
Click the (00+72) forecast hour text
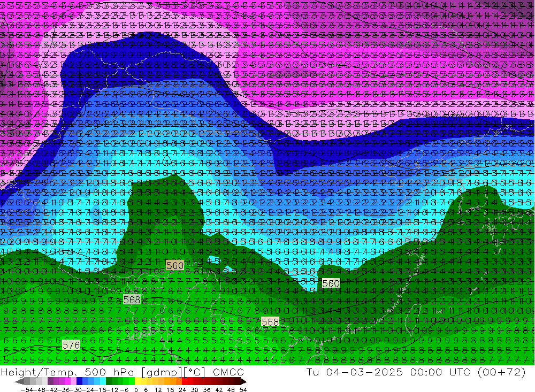click(x=501, y=372)
